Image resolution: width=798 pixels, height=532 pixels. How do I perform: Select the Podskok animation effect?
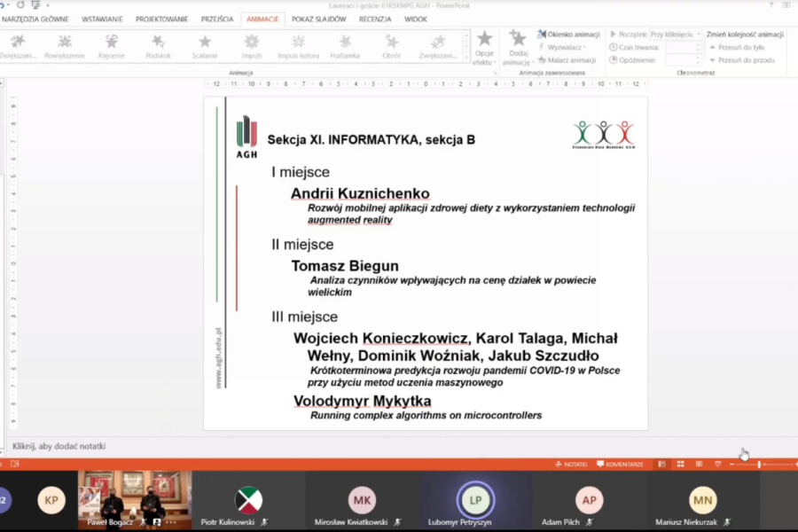158,46
